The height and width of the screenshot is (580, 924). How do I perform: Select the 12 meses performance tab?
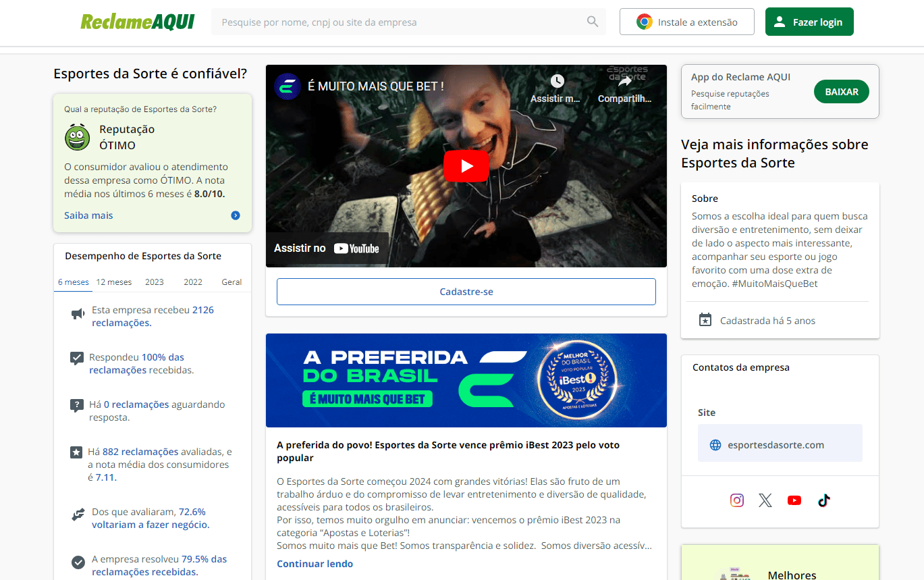(114, 282)
